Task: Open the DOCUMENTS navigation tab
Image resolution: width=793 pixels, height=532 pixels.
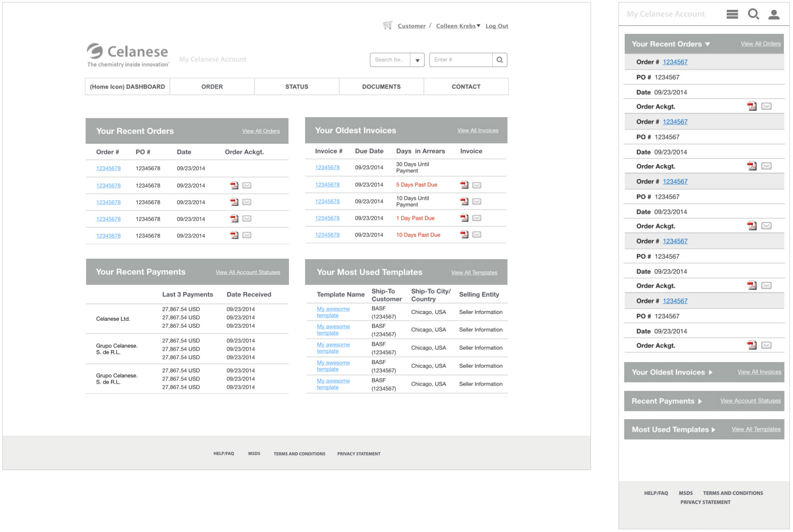Action: (381, 87)
